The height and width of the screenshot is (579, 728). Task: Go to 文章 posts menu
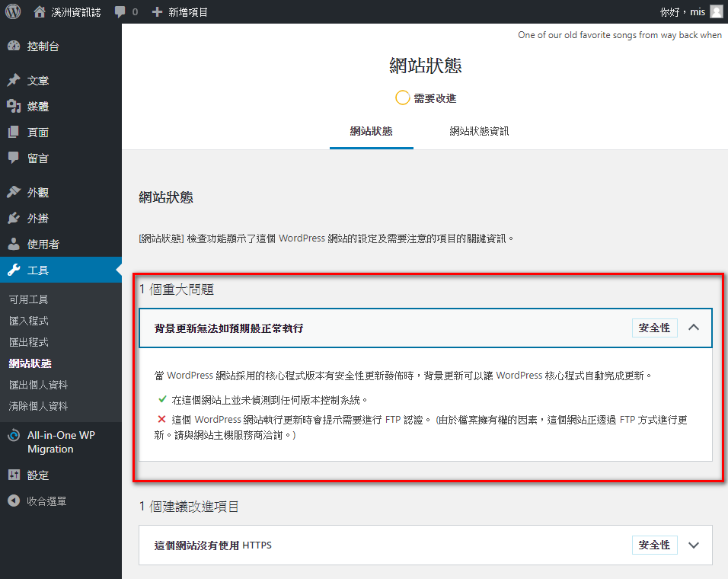click(38, 81)
